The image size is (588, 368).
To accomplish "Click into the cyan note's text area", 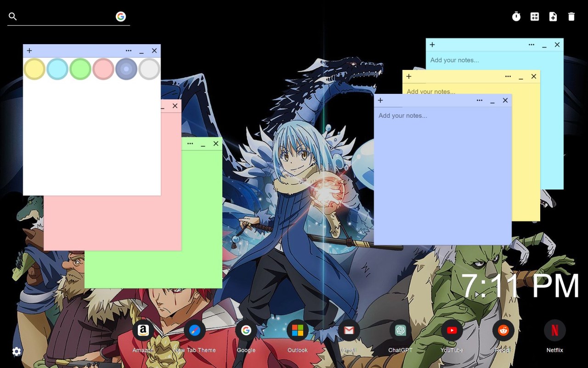I will click(494, 60).
